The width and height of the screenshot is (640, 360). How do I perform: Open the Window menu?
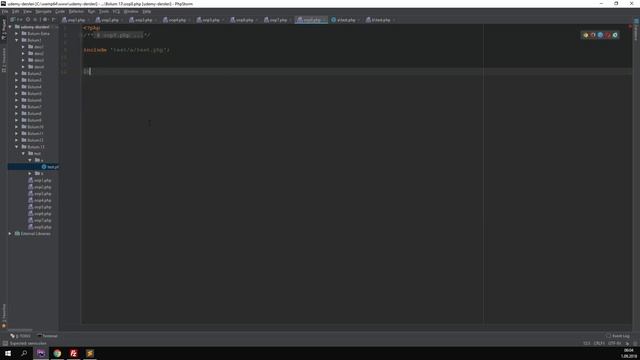[x=131, y=11]
